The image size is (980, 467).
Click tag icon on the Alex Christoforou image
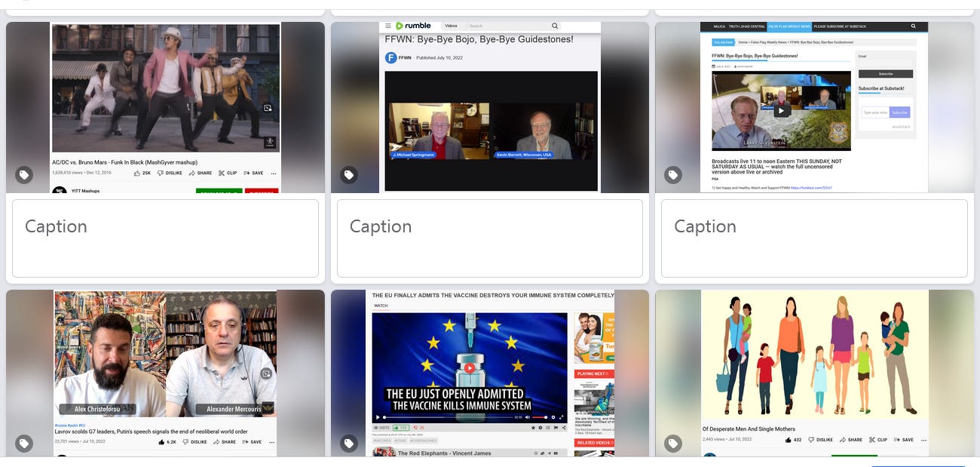tap(24, 444)
